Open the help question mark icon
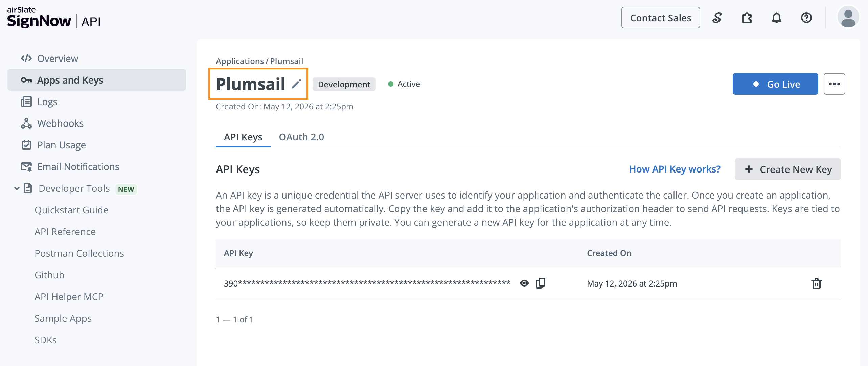 pos(806,18)
